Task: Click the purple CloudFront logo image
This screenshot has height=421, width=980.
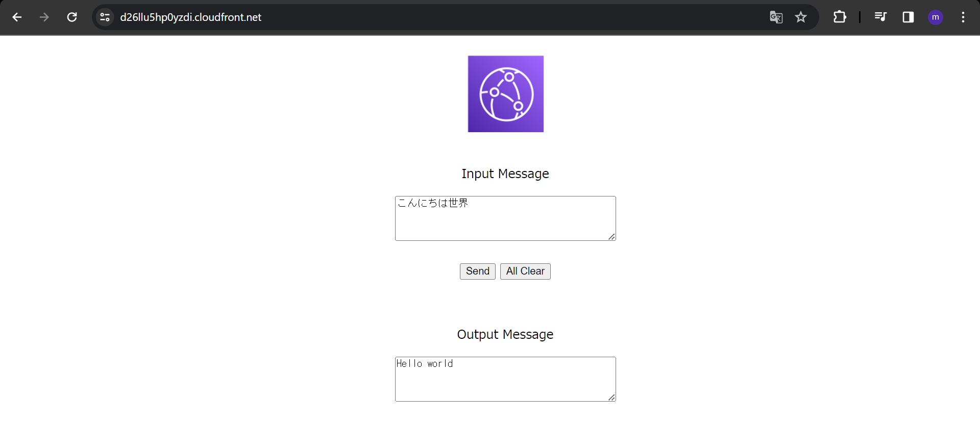Action: (x=506, y=94)
